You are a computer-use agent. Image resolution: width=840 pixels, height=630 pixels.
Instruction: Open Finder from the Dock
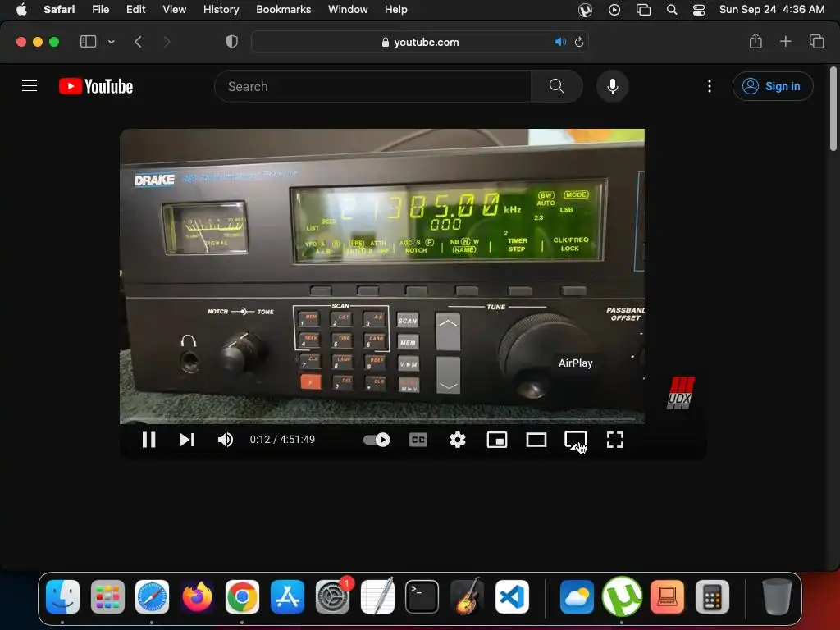62,596
